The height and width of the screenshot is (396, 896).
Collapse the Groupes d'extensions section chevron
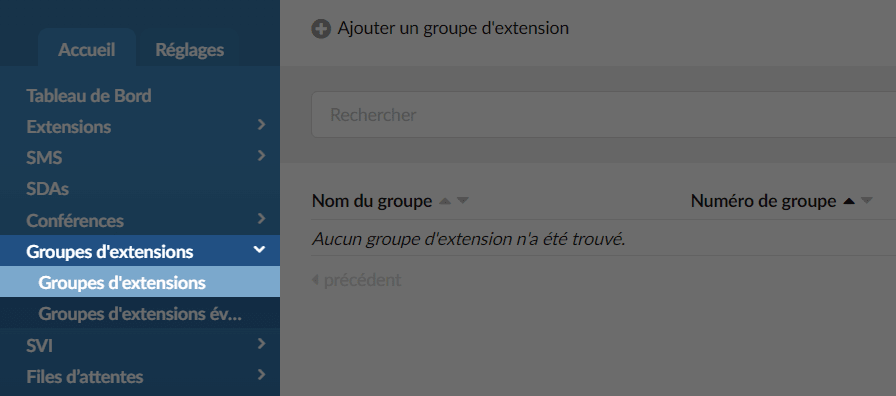[259, 250]
